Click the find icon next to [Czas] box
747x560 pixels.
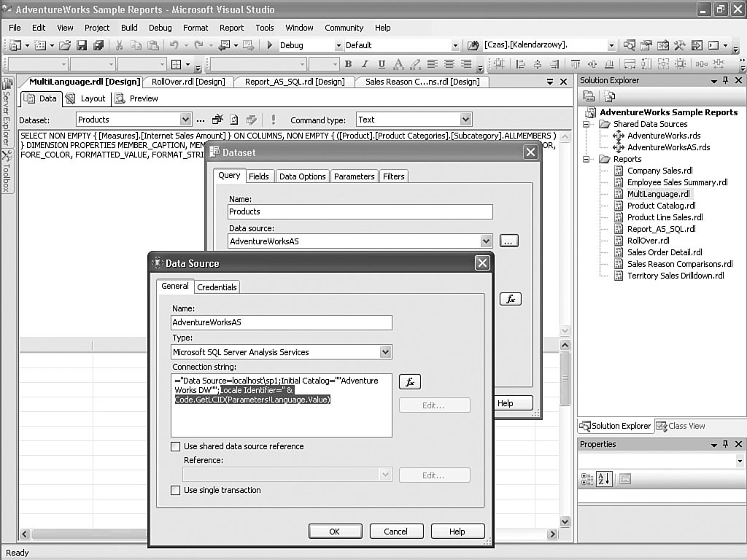(x=473, y=45)
